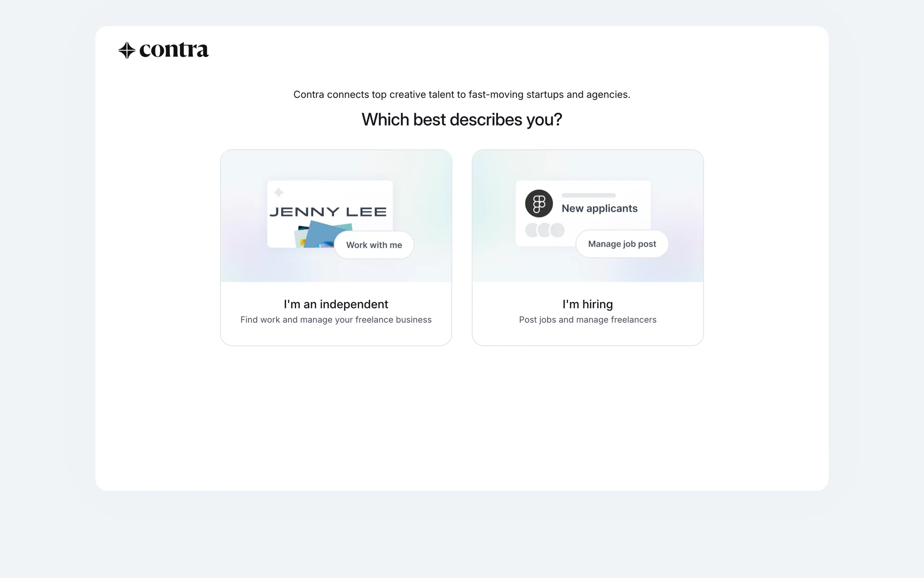Select the "I'm hiring" title
924x578 pixels.
[588, 304]
